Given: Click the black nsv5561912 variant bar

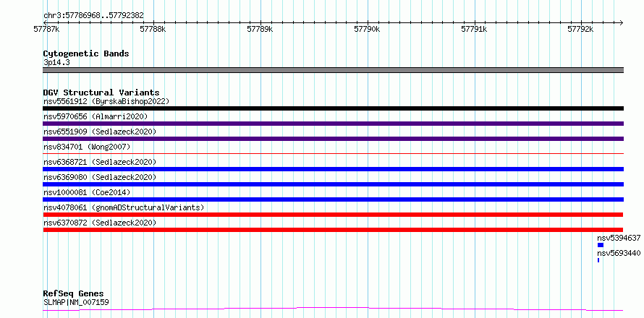Looking at the screenshot, I should 333,108.
